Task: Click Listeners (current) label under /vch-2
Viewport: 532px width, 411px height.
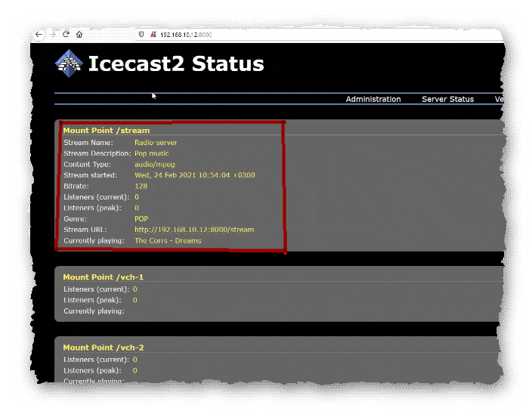Action: pyautogui.click(x=97, y=360)
